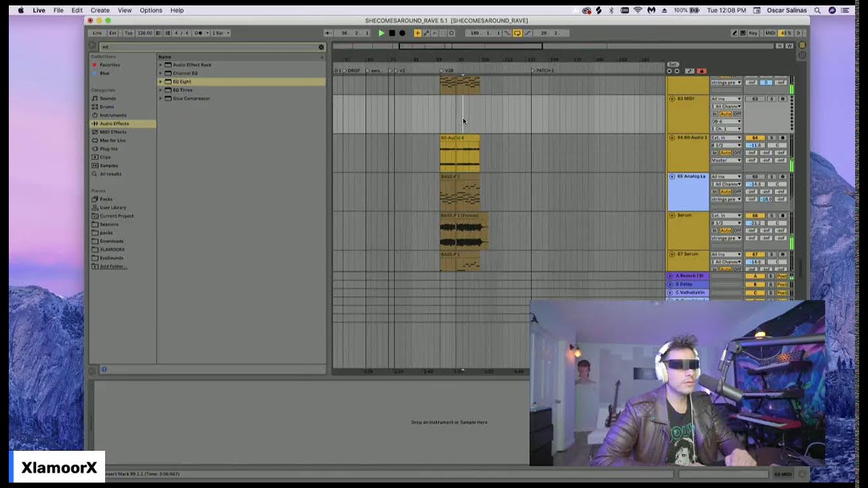Image resolution: width=868 pixels, height=488 pixels.
Task: Click the tempo field 126.00
Action: pyautogui.click(x=144, y=33)
